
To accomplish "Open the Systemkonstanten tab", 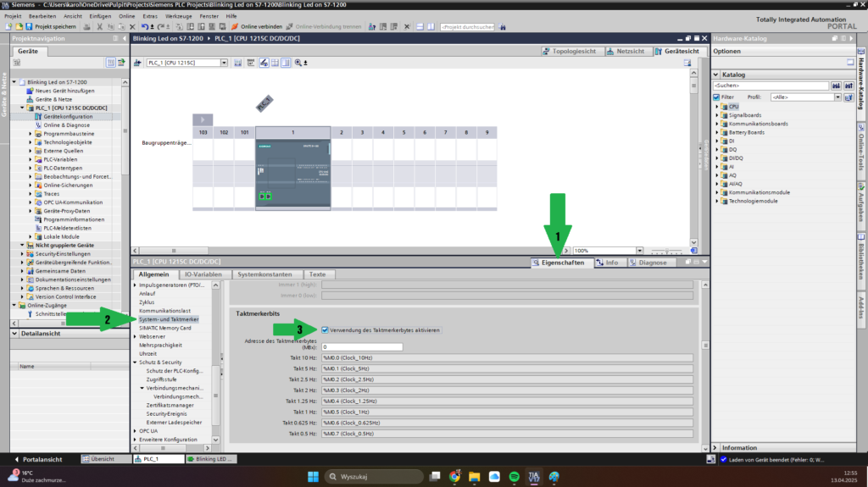I will point(264,274).
